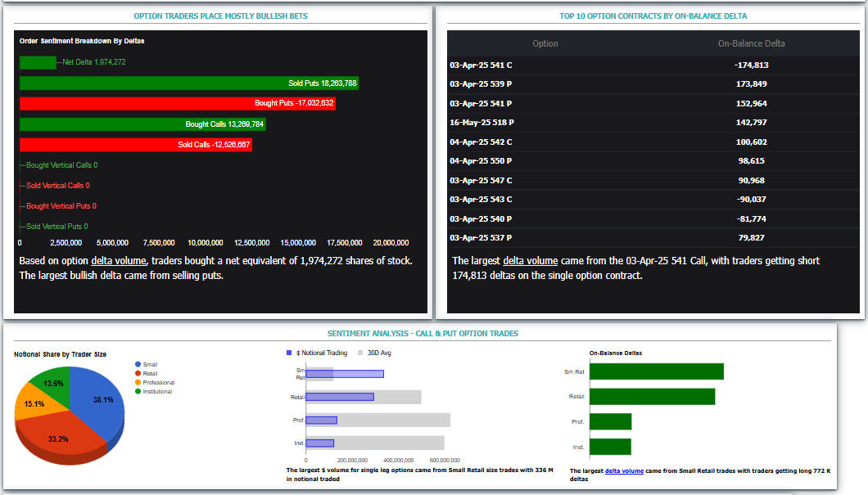868x495 pixels.
Task: Select row 16-May-25 518 P
Action: pos(653,122)
